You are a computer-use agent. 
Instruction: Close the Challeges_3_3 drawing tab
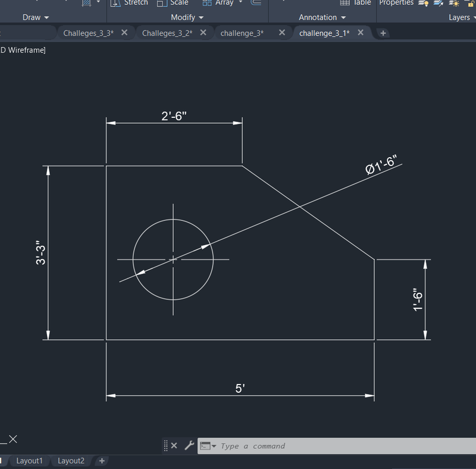124,33
